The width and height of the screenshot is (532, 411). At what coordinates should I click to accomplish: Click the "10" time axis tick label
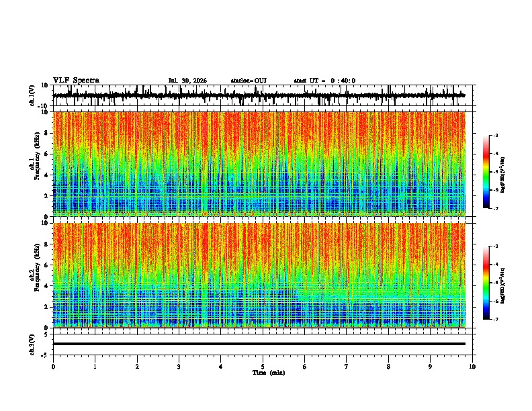pos(472,367)
